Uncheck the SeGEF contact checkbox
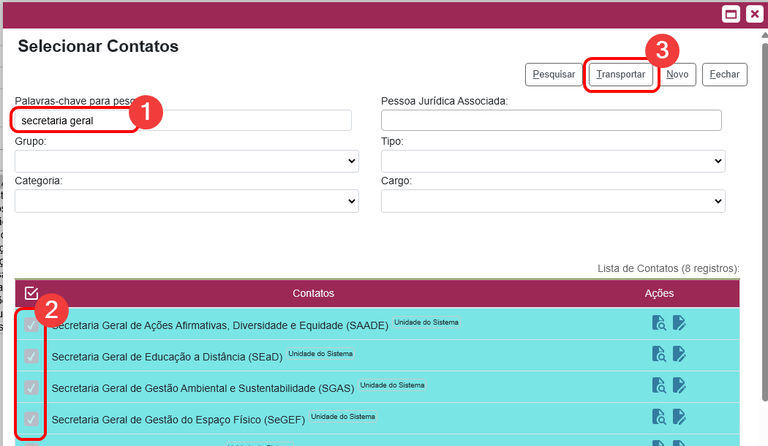This screenshot has height=446, width=768. (31, 419)
